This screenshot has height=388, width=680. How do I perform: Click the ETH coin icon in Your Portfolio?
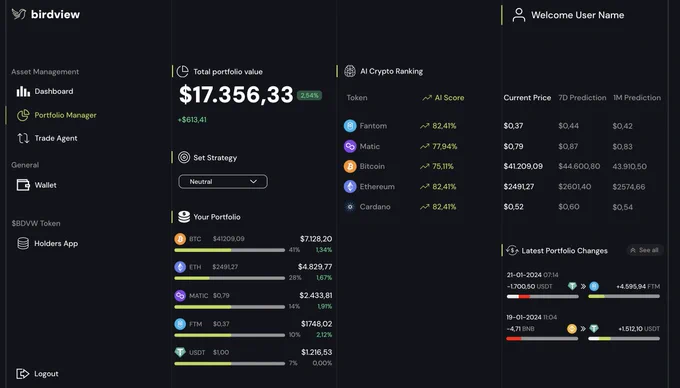[180, 267]
